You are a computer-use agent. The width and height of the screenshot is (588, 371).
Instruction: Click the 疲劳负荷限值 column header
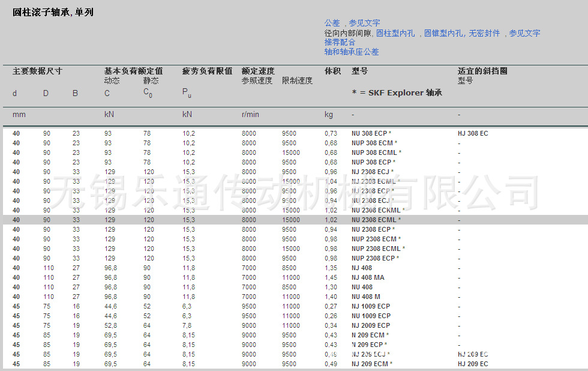[208, 71]
